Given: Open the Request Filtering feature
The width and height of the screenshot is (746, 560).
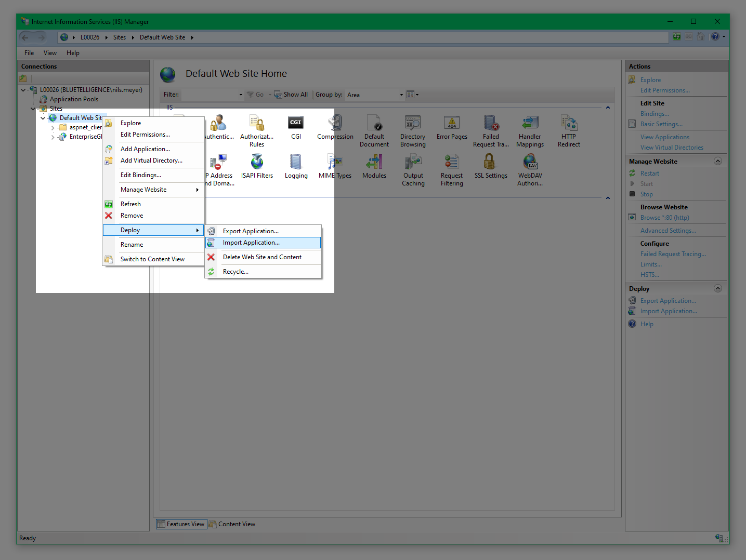Looking at the screenshot, I should point(452,170).
